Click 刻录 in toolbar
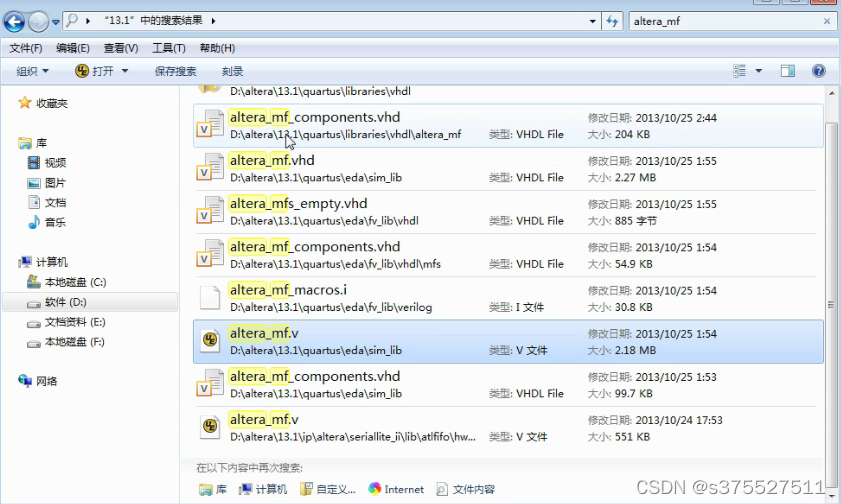Image resolution: width=841 pixels, height=504 pixels. (232, 71)
